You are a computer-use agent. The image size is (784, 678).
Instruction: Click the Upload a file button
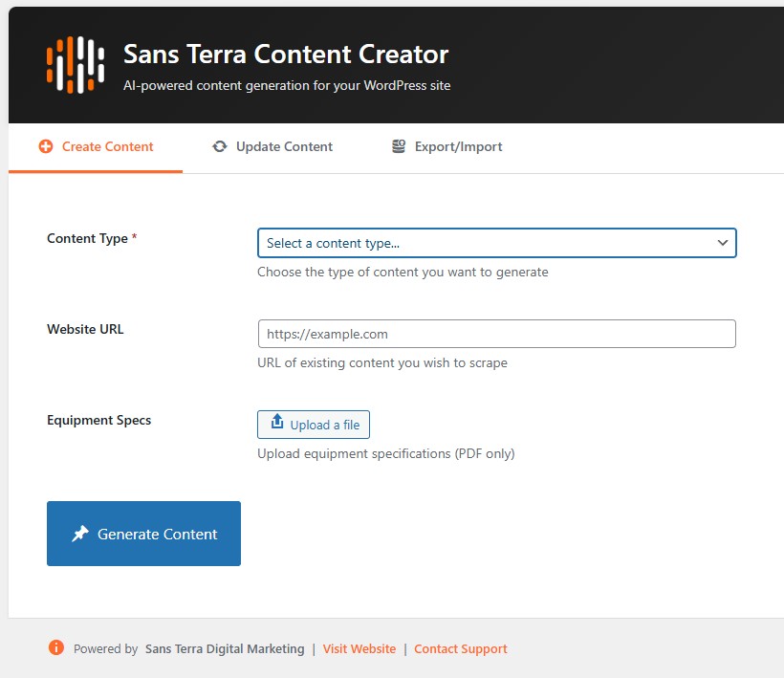(x=314, y=424)
